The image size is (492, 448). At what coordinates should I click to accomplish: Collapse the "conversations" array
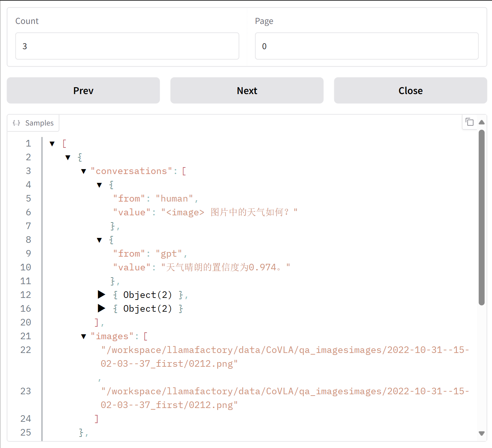pos(84,171)
